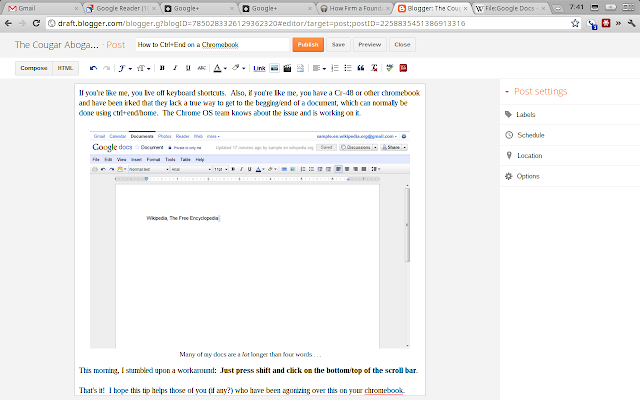
Task: Select the embedded Google Docs screenshot image
Action: [x=250, y=240]
